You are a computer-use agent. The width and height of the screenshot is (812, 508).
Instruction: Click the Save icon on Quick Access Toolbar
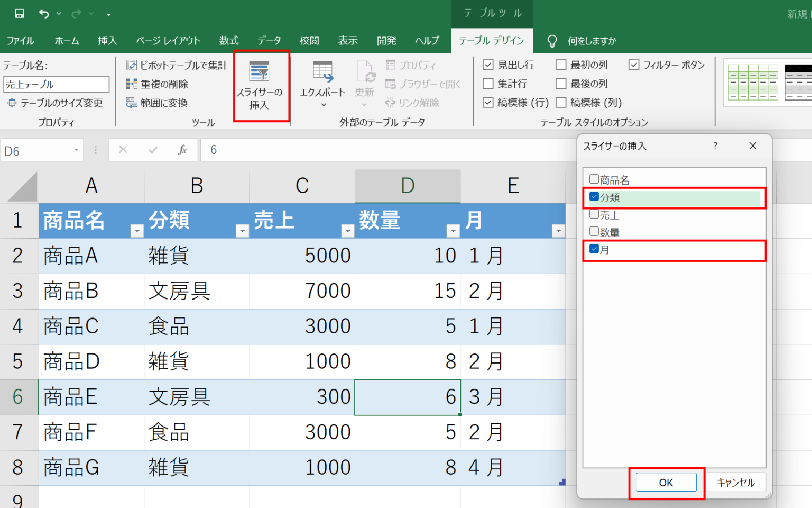[20, 13]
